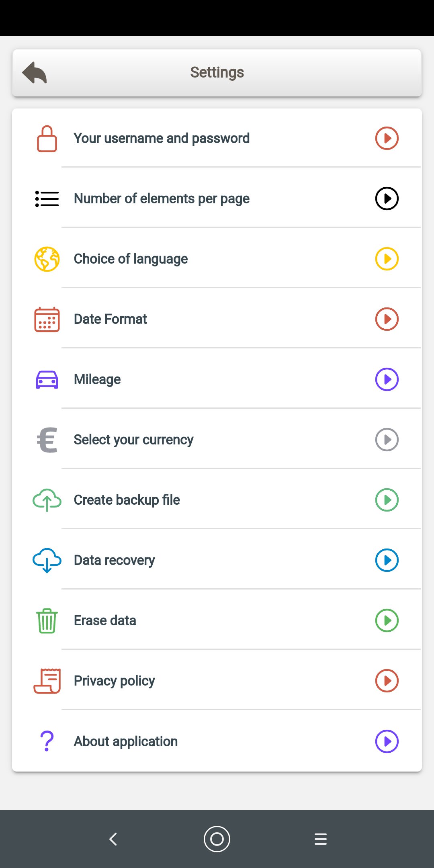Image resolution: width=434 pixels, height=868 pixels.
Task: Tap the euro currency icon
Action: 47,440
